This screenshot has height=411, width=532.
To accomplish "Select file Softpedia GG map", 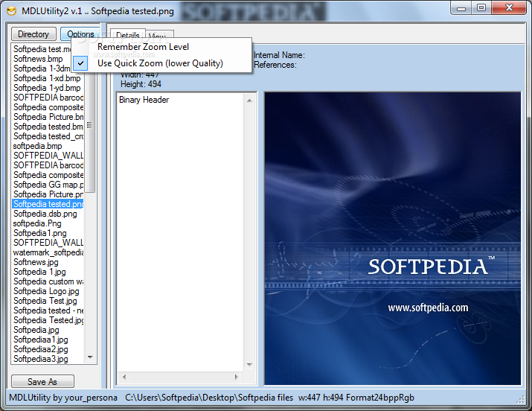I will tap(48, 185).
